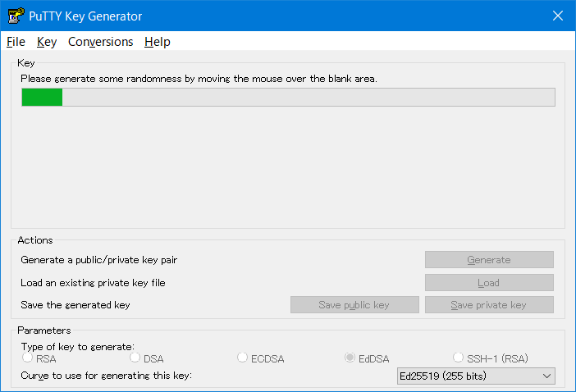576x392 pixels.
Task: Click the Load button for existing key
Action: pyautogui.click(x=489, y=283)
